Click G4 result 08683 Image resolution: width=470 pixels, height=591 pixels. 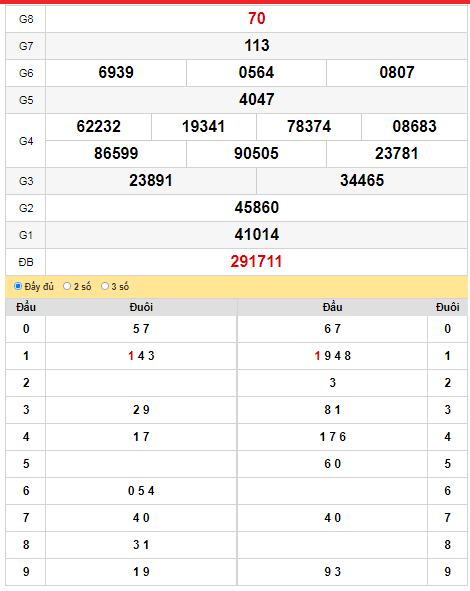point(414,126)
